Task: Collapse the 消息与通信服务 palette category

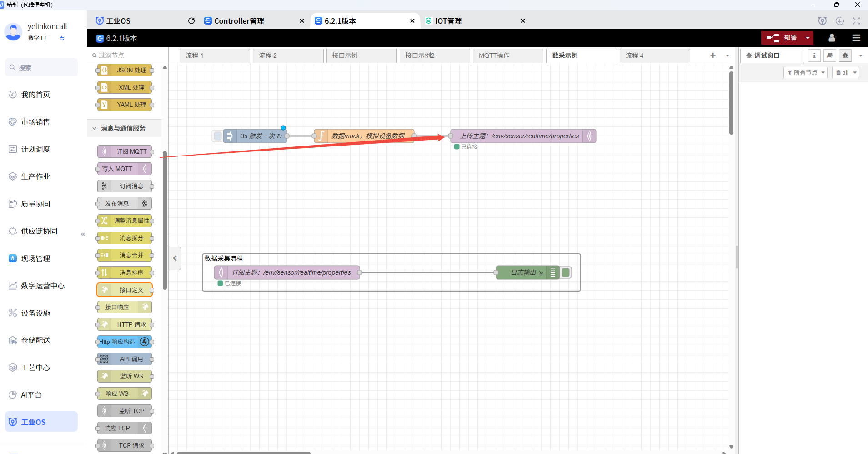Action: 95,128
